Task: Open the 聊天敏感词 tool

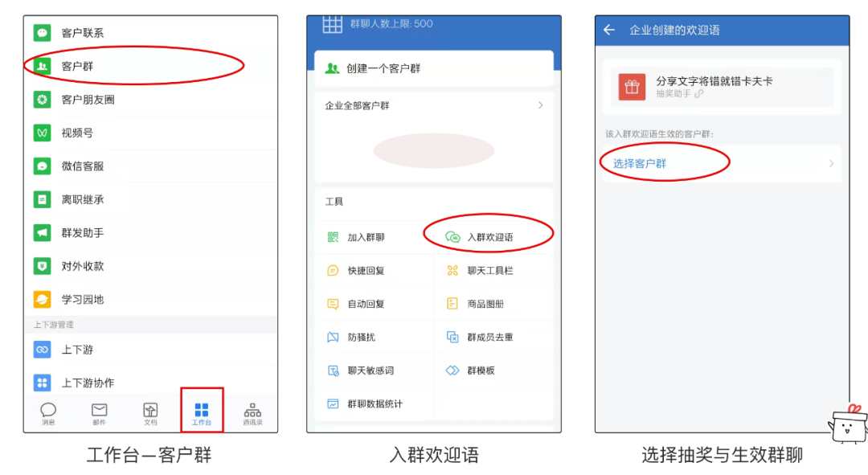Action: coord(370,371)
